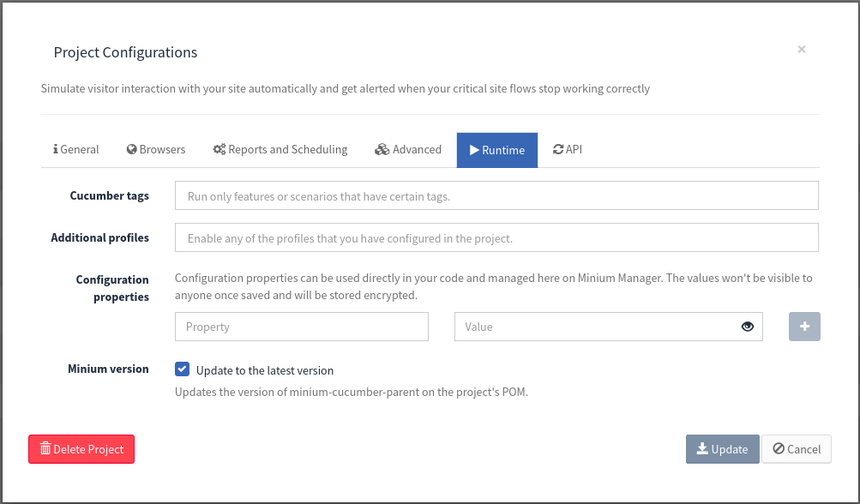Open the General tab
The image size is (860, 504).
tap(75, 150)
